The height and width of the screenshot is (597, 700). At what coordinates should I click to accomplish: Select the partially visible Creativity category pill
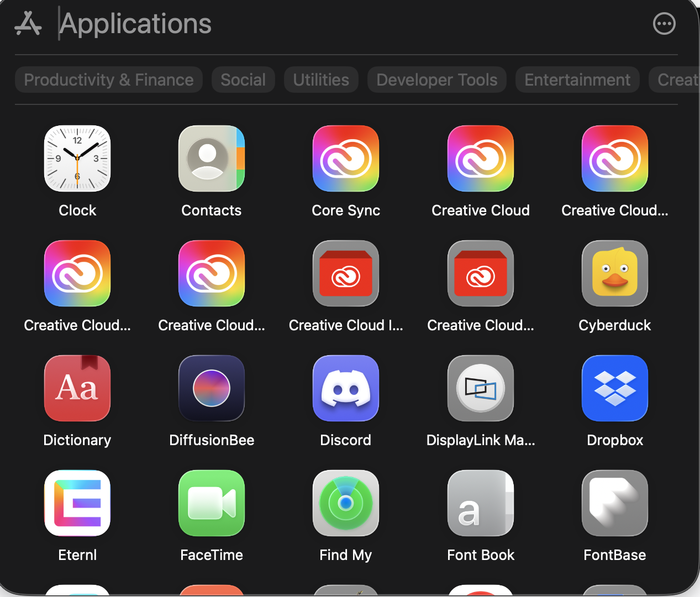(674, 80)
